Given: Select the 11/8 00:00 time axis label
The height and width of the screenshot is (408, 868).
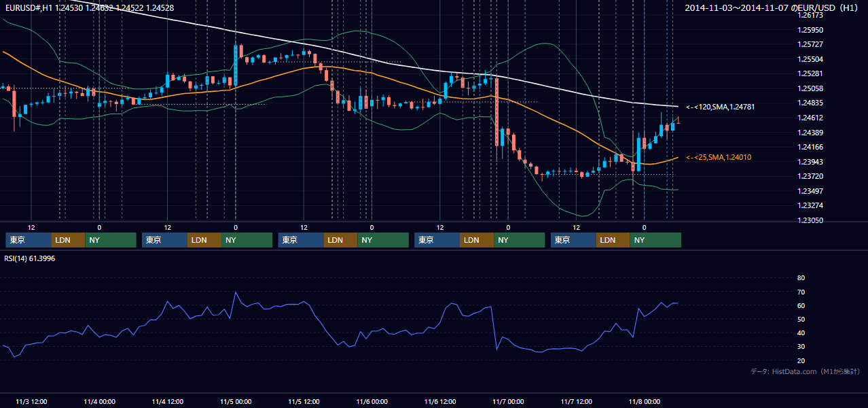Looking at the screenshot, I should (x=645, y=402).
